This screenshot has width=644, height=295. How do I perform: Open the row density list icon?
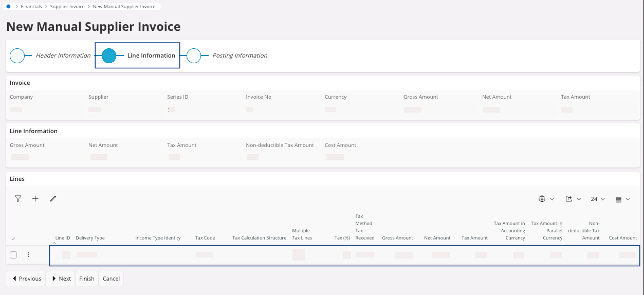pyautogui.click(x=622, y=199)
